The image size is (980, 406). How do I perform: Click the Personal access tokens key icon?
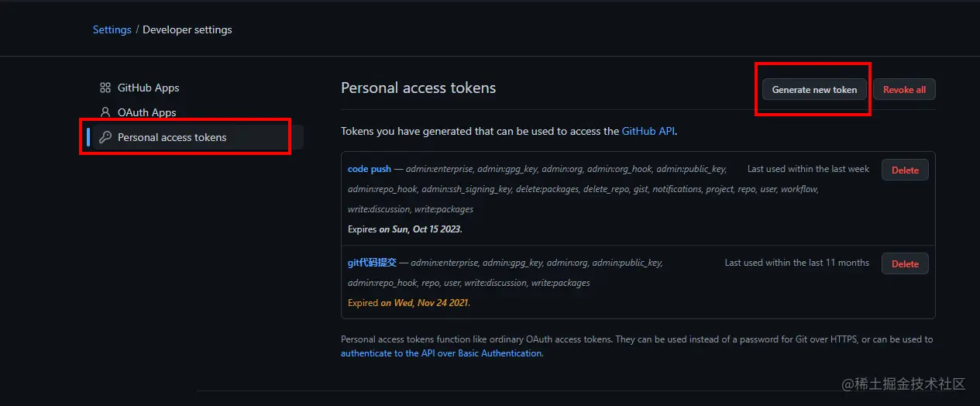(x=105, y=137)
